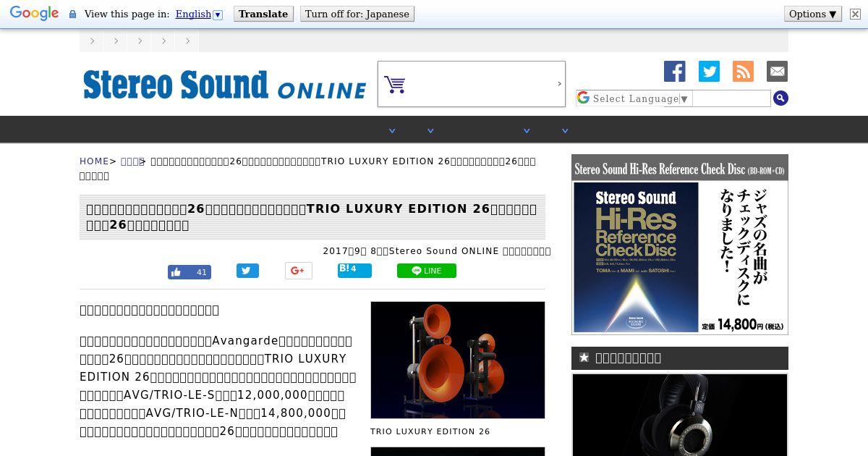Close the Google Translate bar
Viewport: 868px width, 456px height.
pyautogui.click(x=855, y=14)
